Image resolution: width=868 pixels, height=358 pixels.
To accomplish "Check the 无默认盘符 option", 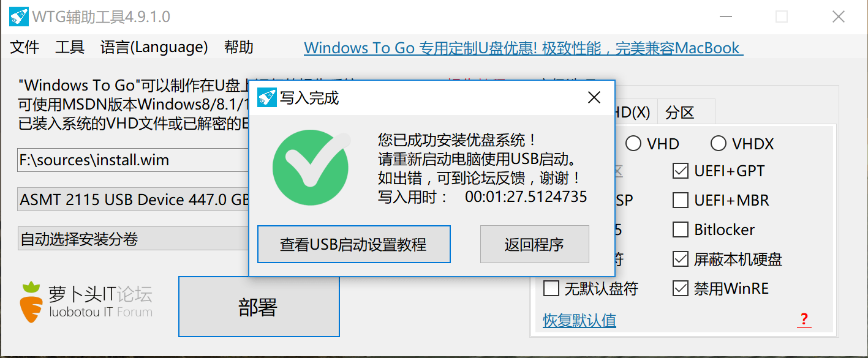I will pyautogui.click(x=551, y=288).
